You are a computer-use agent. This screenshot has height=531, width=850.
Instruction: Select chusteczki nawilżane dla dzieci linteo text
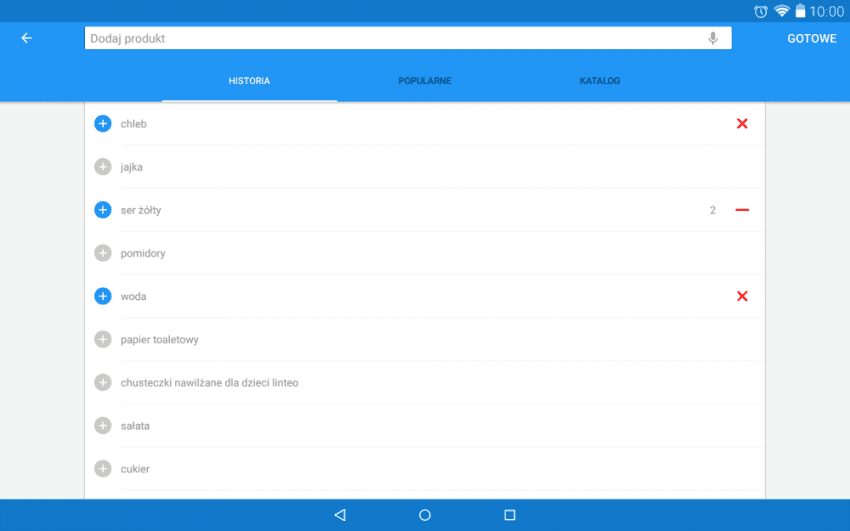click(x=209, y=383)
